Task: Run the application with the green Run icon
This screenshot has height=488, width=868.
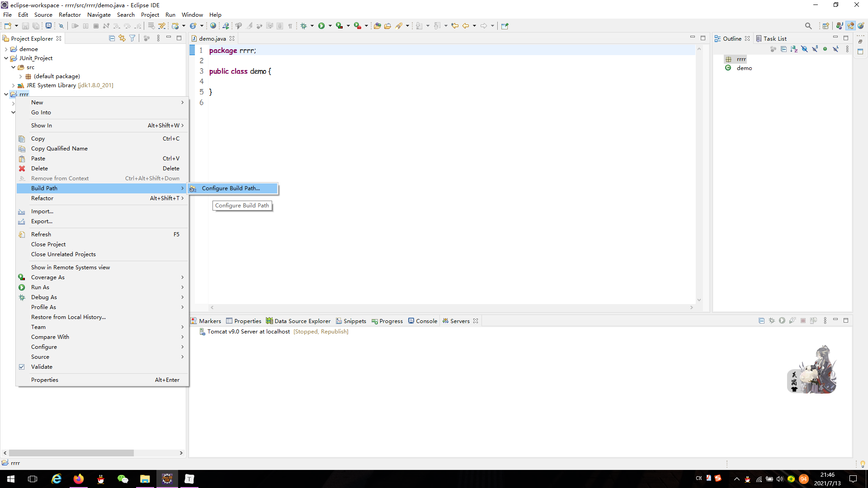Action: coord(322,26)
